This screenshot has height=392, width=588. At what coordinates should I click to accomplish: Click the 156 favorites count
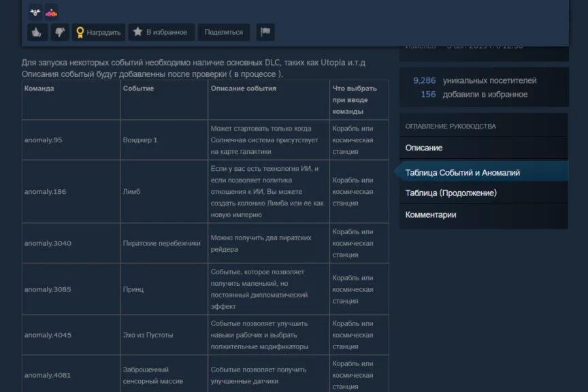click(428, 95)
